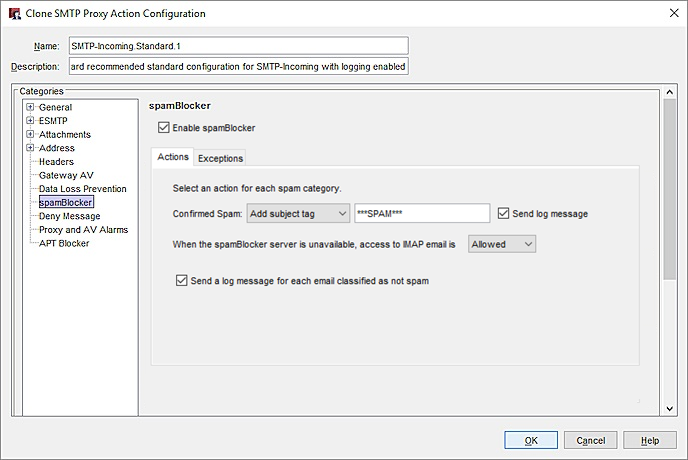Uncheck the Send log message checkbox

tap(504, 213)
